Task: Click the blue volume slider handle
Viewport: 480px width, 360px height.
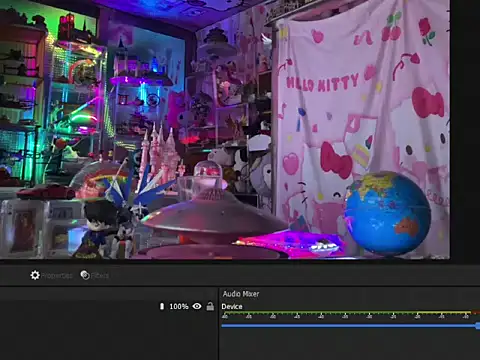Action: 478,326
